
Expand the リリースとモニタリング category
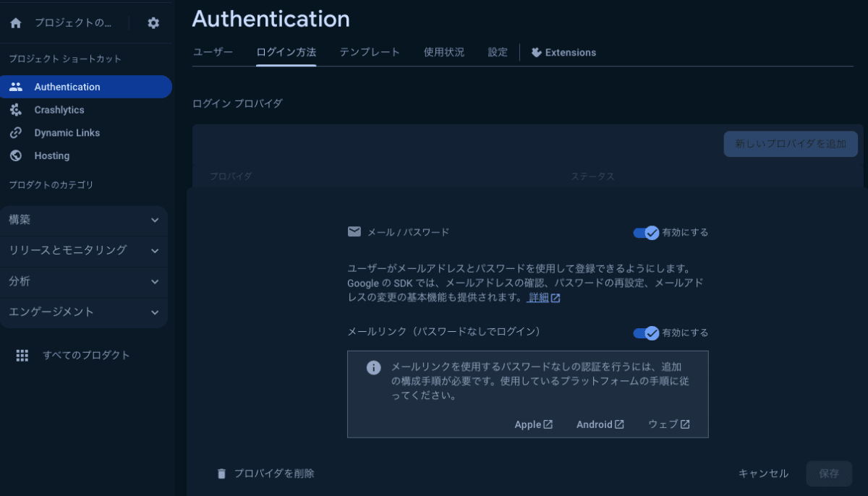(x=84, y=251)
